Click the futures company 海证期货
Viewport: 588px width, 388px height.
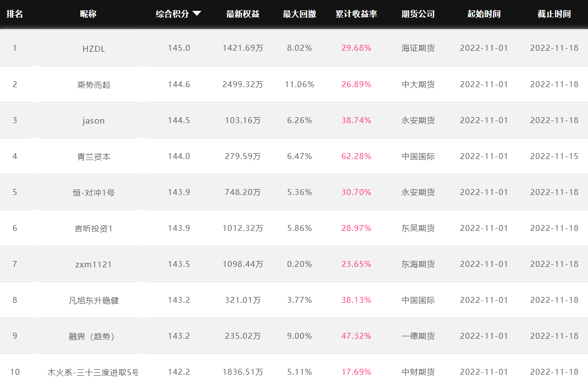pyautogui.click(x=418, y=48)
